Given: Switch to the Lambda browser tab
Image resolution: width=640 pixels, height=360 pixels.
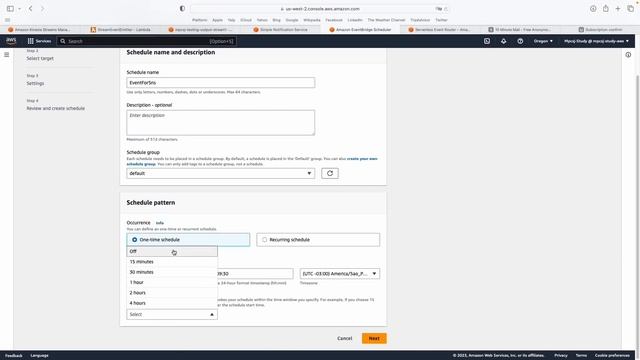Looking at the screenshot, I should click(x=120, y=29).
